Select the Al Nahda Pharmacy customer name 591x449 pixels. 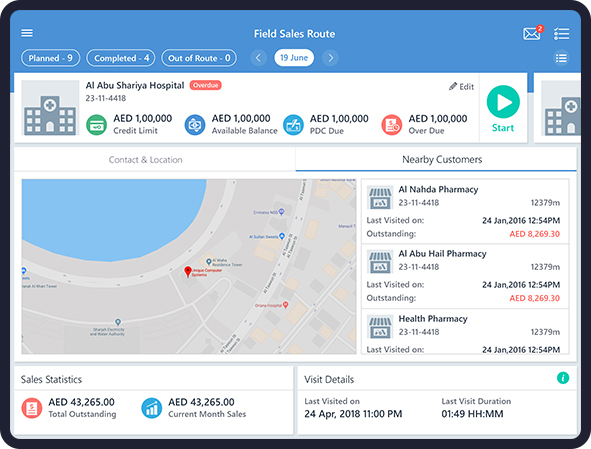(x=438, y=189)
